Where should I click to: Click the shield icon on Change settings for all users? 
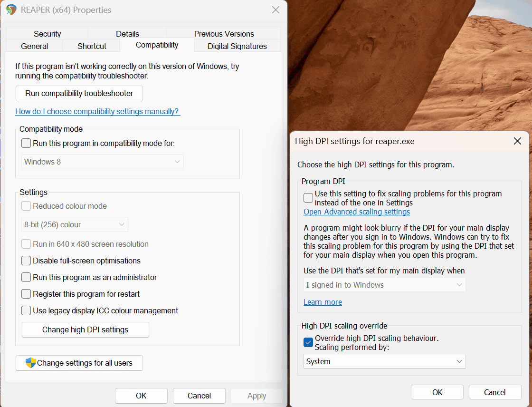(x=30, y=362)
